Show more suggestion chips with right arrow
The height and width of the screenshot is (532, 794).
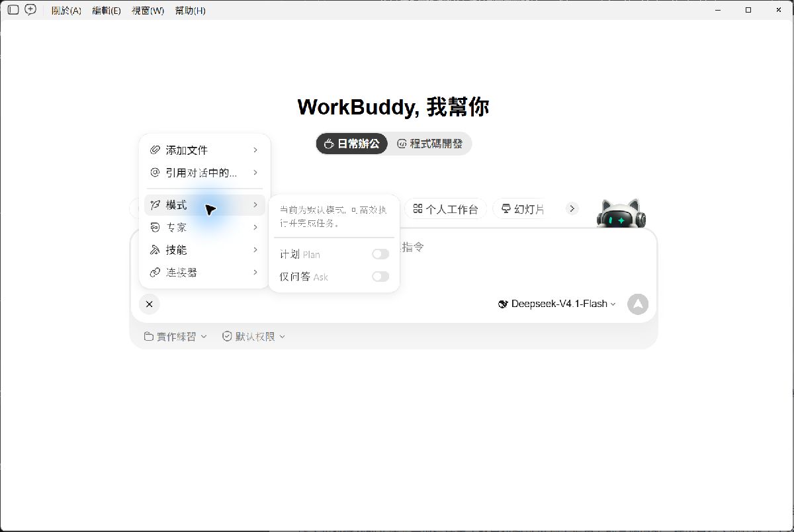572,208
